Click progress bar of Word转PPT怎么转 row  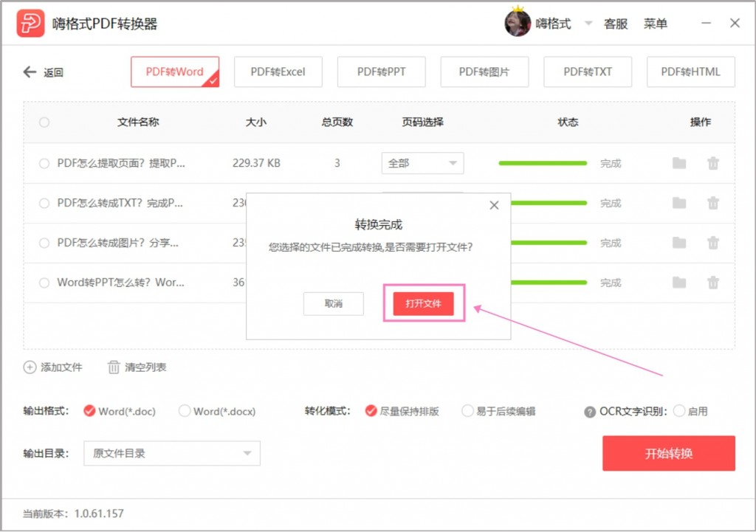point(549,283)
